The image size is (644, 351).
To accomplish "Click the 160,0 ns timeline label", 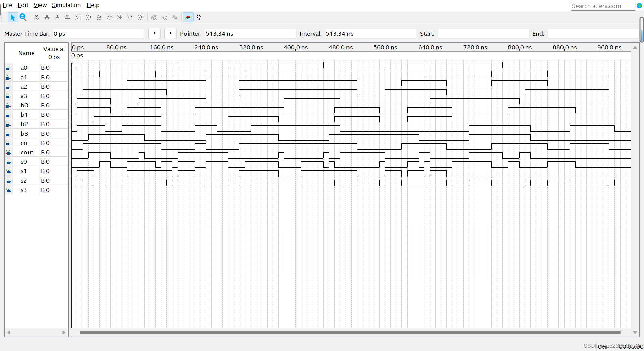I will pos(161,47).
